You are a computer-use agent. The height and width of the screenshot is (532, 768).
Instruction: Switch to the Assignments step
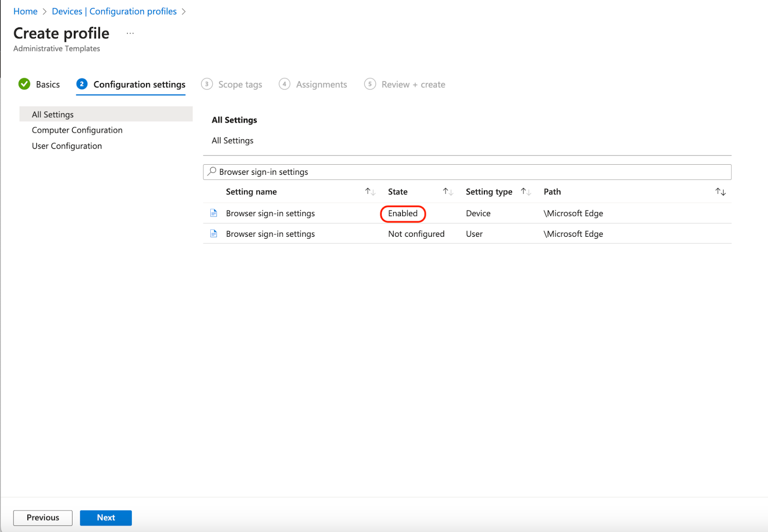click(x=321, y=84)
